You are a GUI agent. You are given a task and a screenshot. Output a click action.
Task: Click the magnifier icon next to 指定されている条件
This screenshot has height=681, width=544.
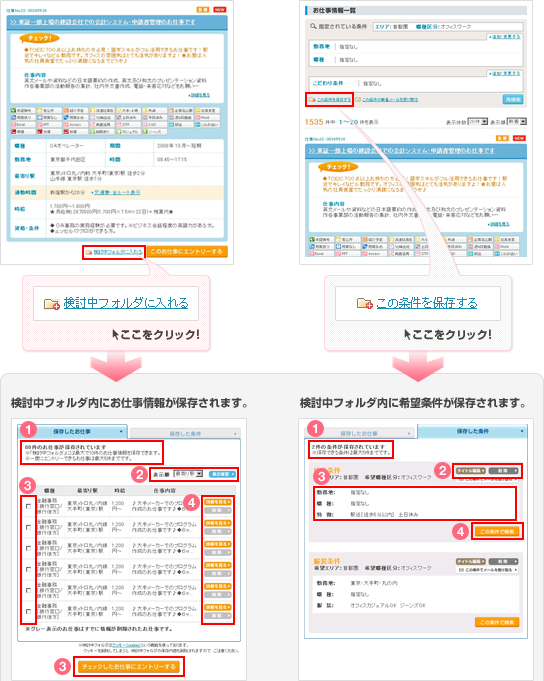(x=313, y=26)
